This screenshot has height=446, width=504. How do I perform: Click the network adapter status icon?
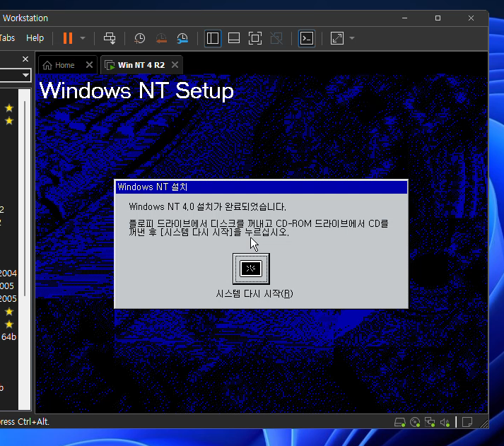tap(430, 422)
